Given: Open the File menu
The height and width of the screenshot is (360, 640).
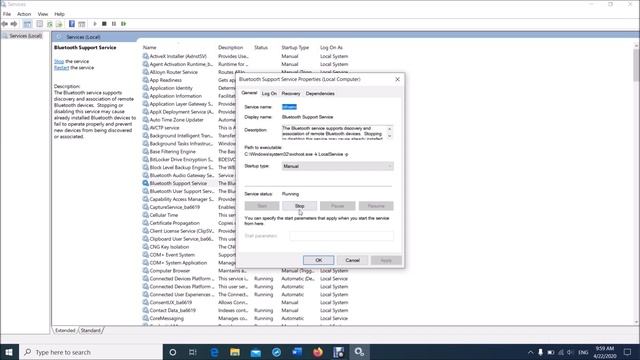Looking at the screenshot, I should pos(7,14).
